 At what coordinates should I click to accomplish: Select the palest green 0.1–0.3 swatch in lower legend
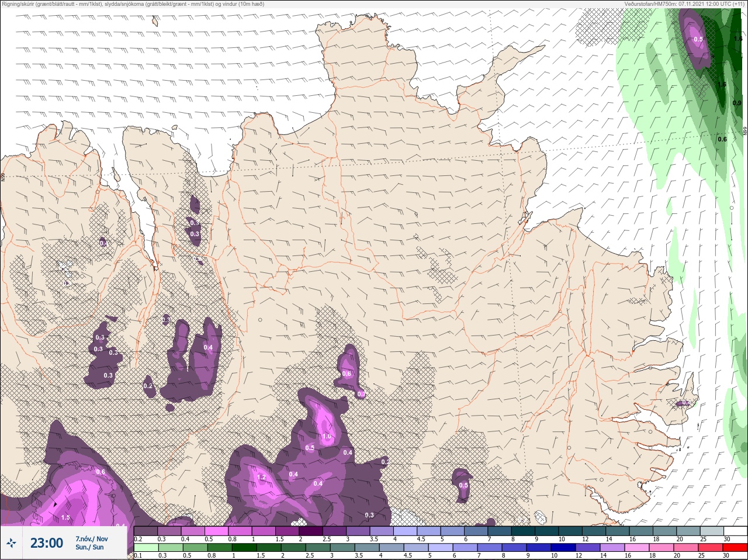click(146, 548)
